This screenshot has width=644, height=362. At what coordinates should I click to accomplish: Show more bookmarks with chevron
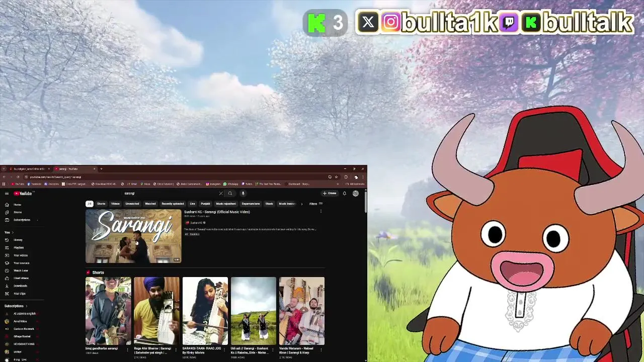tap(338, 184)
